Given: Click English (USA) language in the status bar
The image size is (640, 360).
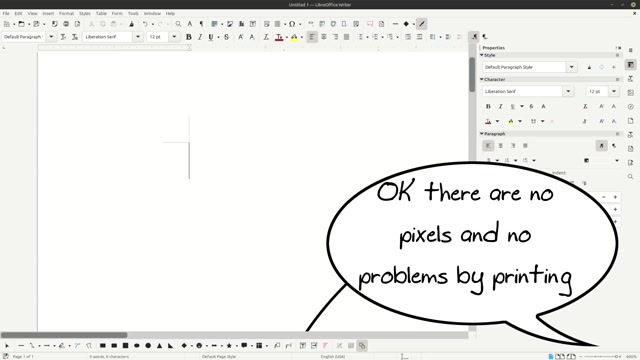Looking at the screenshot, I should tap(333, 357).
